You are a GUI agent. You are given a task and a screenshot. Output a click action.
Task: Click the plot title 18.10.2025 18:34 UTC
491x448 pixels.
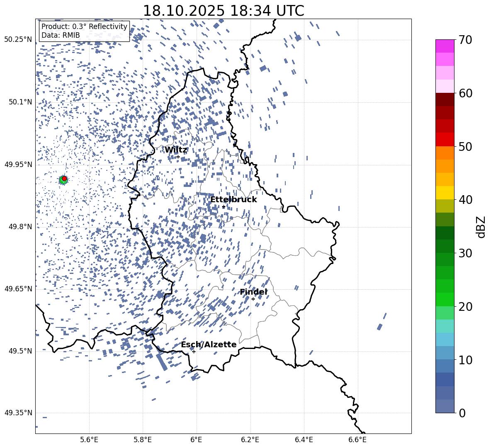[224, 11]
